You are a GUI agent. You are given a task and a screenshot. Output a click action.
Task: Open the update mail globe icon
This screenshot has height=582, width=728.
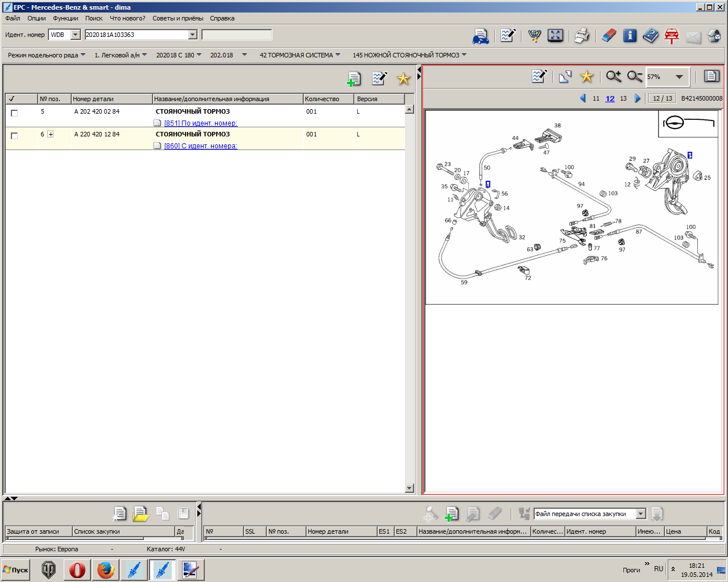[x=714, y=36]
